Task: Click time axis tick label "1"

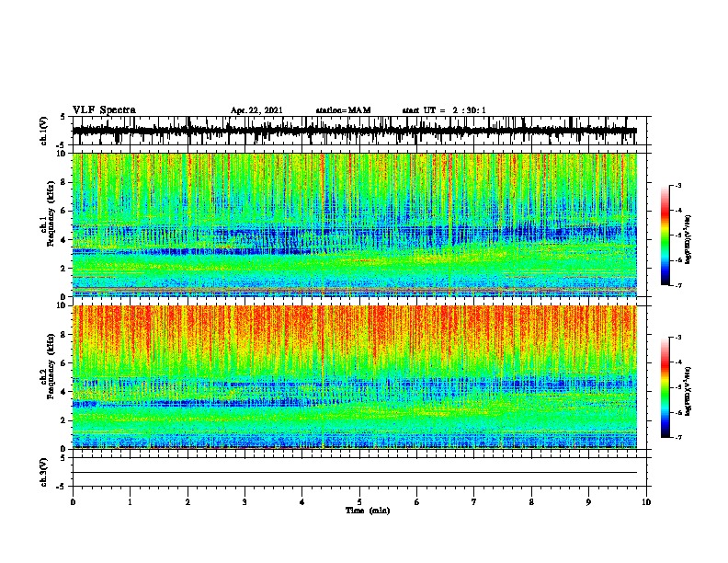Action: (130, 502)
